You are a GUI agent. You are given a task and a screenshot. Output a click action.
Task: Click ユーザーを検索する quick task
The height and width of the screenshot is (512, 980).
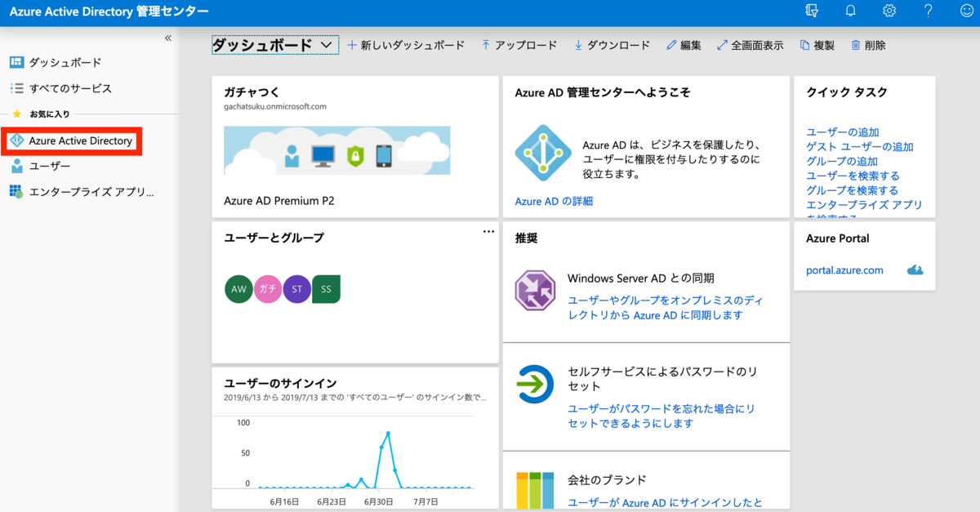[853, 176]
